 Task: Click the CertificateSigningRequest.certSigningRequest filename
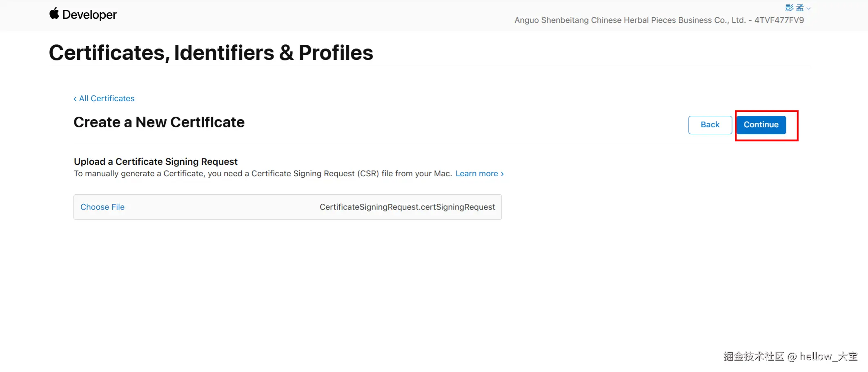pyautogui.click(x=407, y=207)
